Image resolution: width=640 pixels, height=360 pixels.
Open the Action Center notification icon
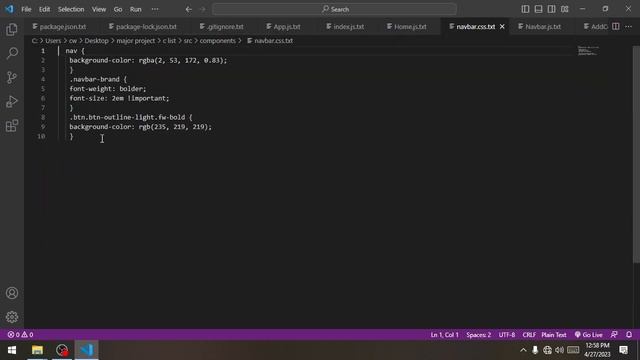coord(624,350)
